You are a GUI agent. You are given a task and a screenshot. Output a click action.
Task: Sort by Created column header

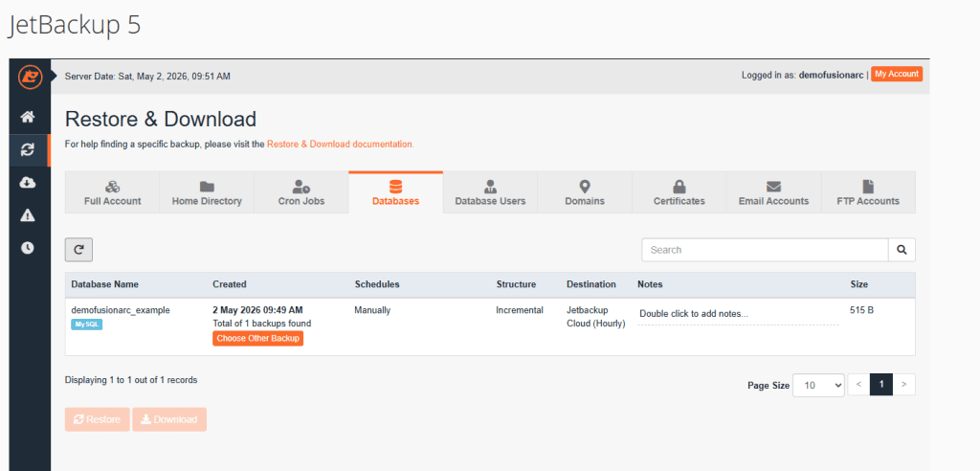[230, 284]
